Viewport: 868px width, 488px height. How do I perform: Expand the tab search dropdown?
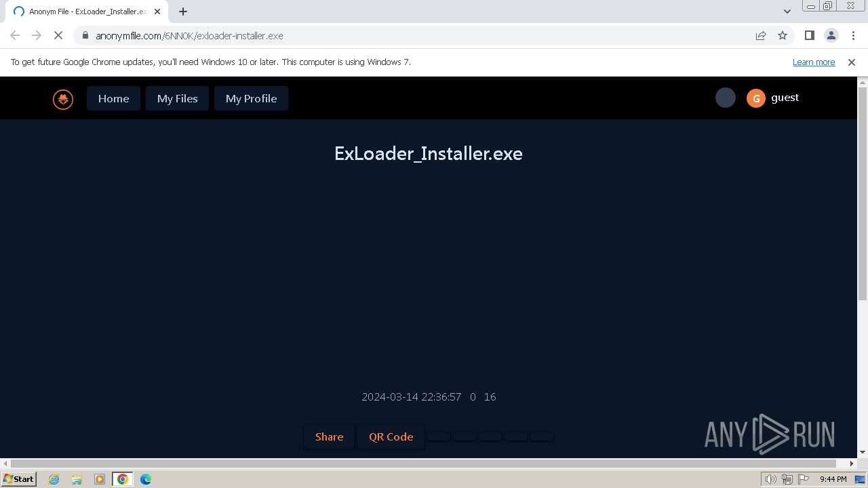point(787,12)
